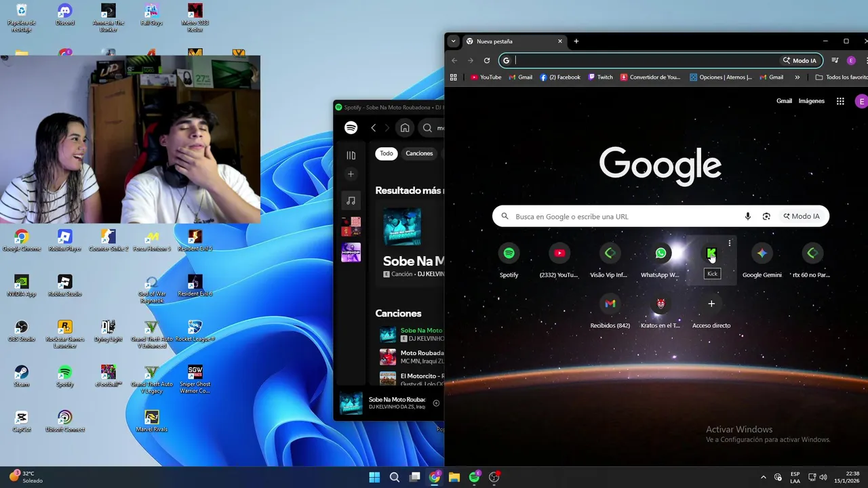Screen dimensions: 868x488
Task: Open the (2) Facebook bookmark
Action: point(560,77)
